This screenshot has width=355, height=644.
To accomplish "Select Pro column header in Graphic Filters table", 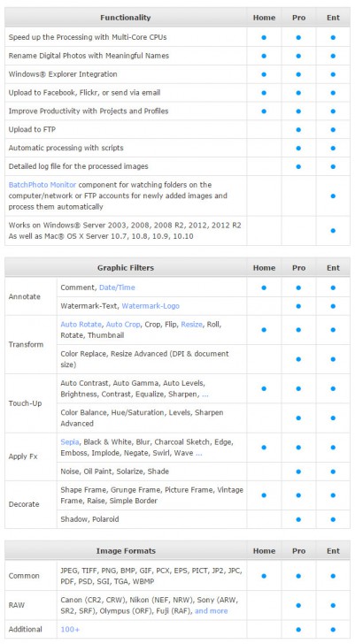I will click(298, 268).
